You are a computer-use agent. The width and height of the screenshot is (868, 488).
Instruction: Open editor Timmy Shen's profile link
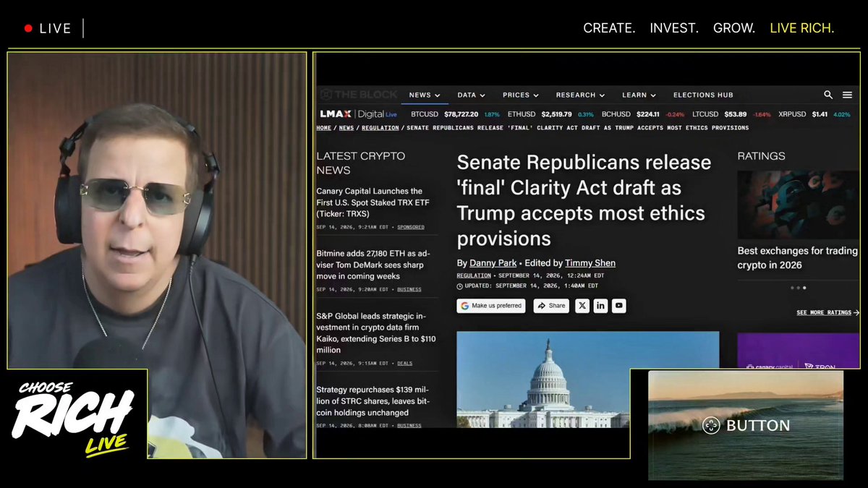590,263
